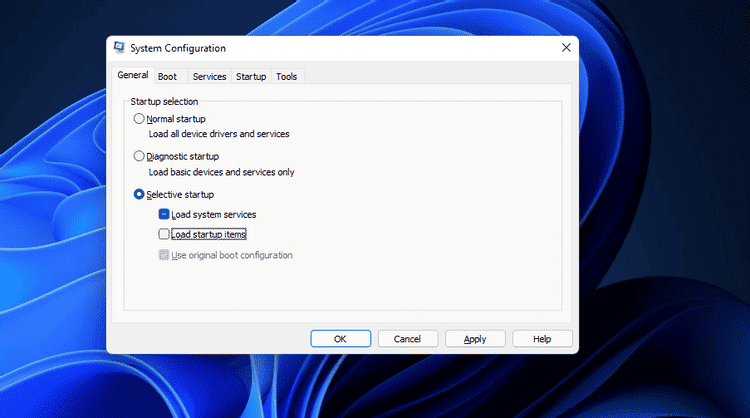Switch to the Services tab
This screenshot has width=750, height=418.
tap(210, 77)
